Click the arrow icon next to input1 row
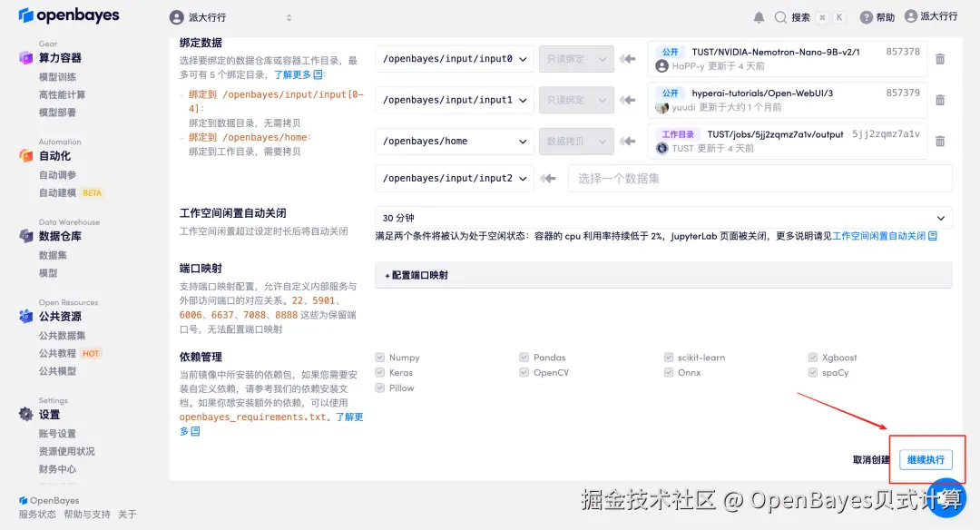Screen dimensions: 980x530 pyautogui.click(x=628, y=100)
